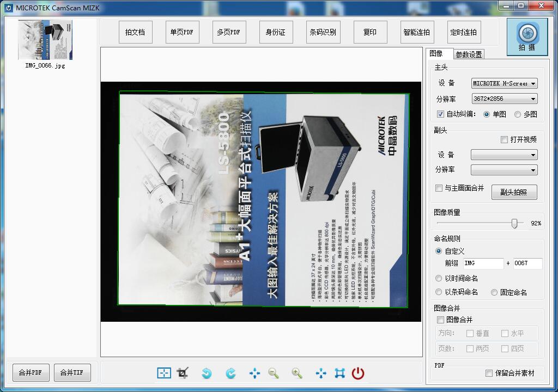Select the dashed crosshair selection frame tool

click(164, 373)
